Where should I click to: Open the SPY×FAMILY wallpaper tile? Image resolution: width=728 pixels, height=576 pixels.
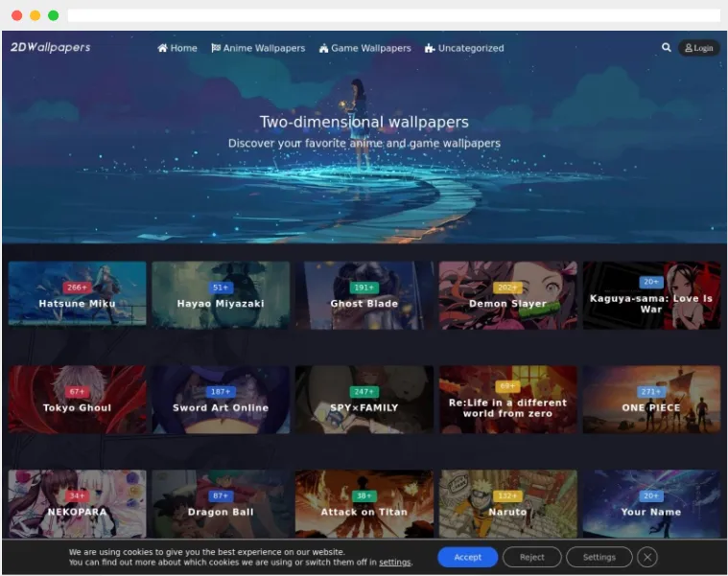point(364,400)
